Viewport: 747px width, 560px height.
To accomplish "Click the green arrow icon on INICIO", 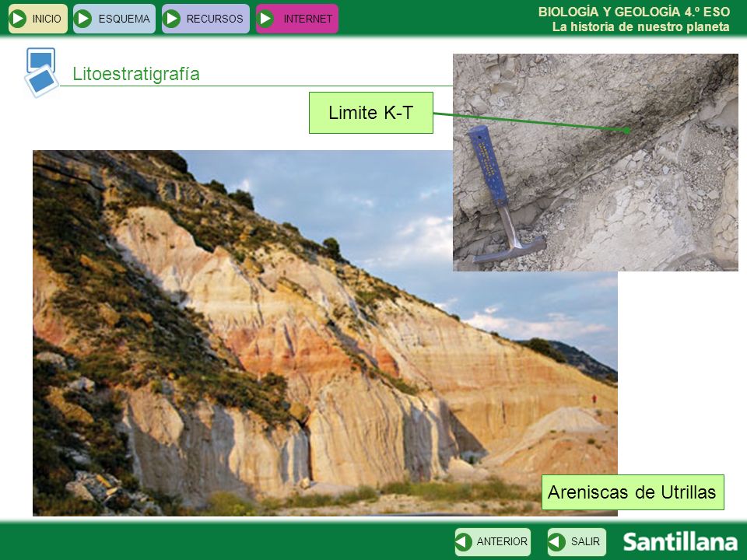I will [x=18, y=19].
